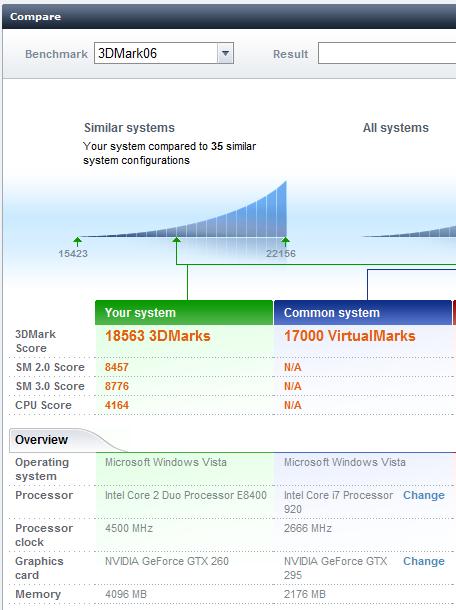Click NVIDIA GeForce GTX 260 text

click(167, 561)
